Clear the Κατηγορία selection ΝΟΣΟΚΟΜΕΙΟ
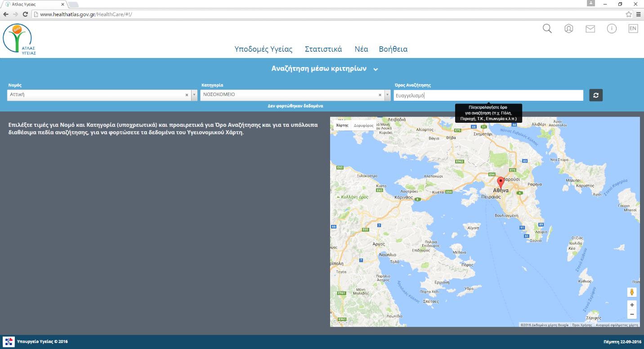The image size is (644, 349). coord(380,95)
